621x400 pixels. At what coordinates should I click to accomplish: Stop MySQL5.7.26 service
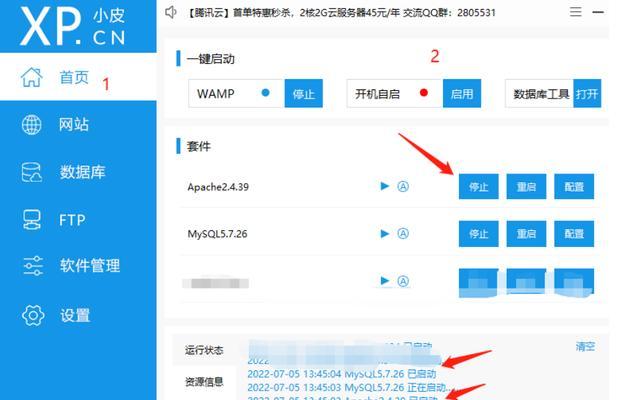478,234
